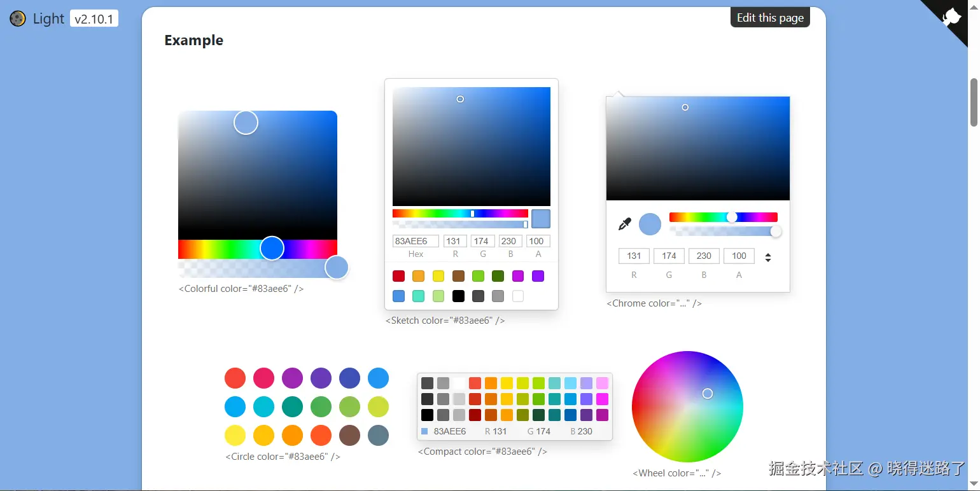Select the blue swatch in Sketch presets
The image size is (980, 491).
click(x=398, y=296)
